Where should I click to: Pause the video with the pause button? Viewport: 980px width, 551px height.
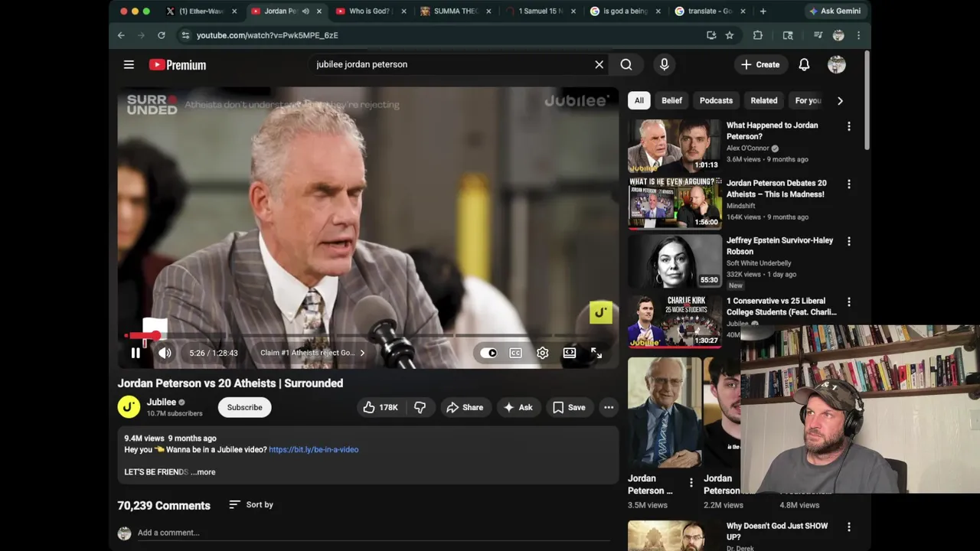coord(136,353)
